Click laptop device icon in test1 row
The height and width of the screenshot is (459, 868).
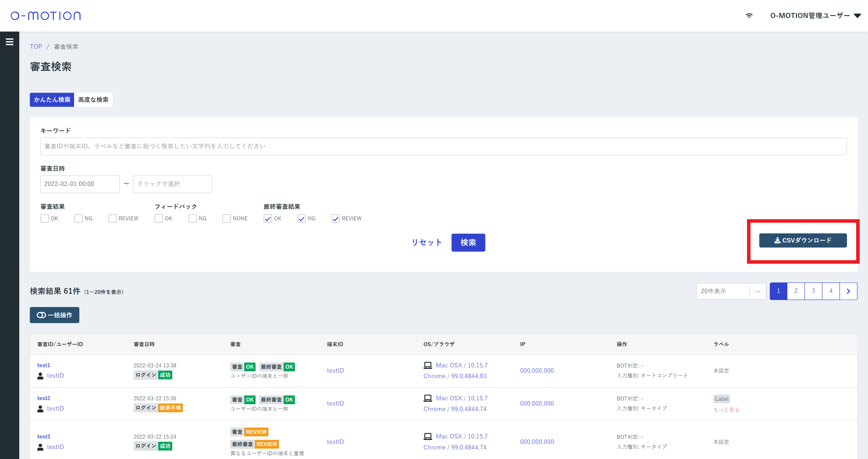click(428, 365)
